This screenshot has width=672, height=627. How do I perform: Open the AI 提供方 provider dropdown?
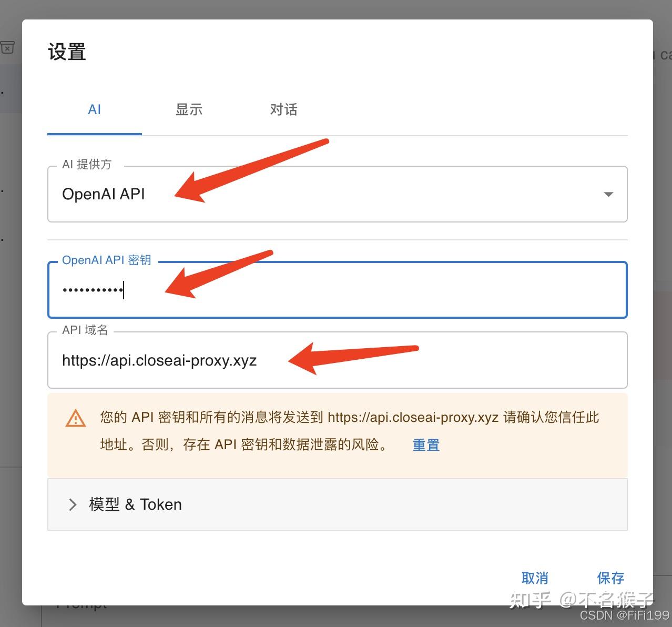point(337,194)
